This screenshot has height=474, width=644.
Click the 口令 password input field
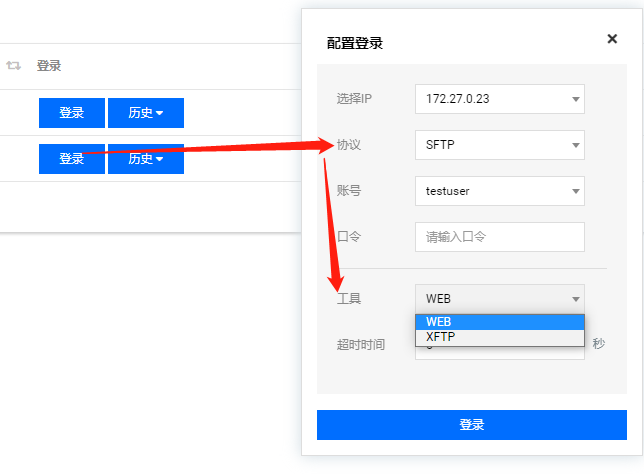click(x=500, y=237)
